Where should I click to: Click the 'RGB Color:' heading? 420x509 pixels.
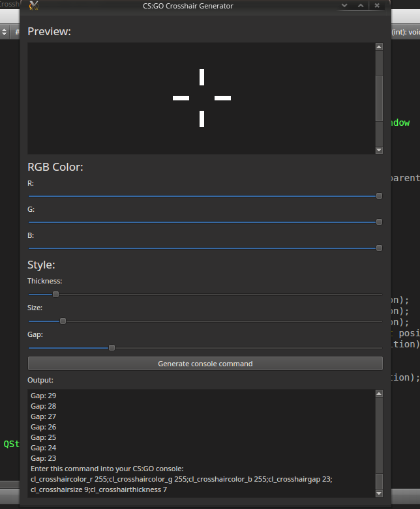point(55,167)
